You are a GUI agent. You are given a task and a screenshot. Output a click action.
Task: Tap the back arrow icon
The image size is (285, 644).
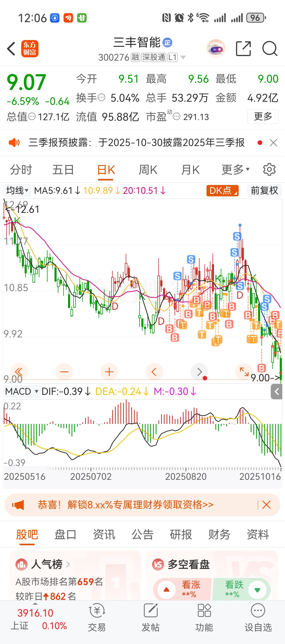point(11,48)
